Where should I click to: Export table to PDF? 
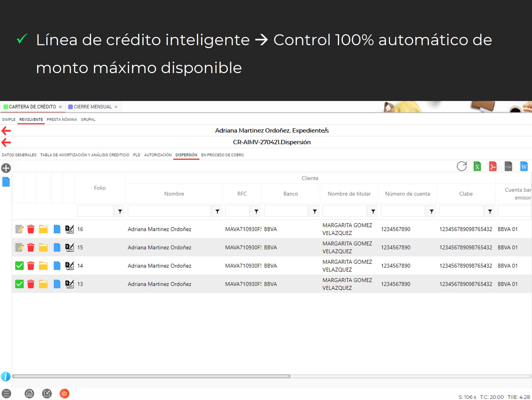[493, 167]
